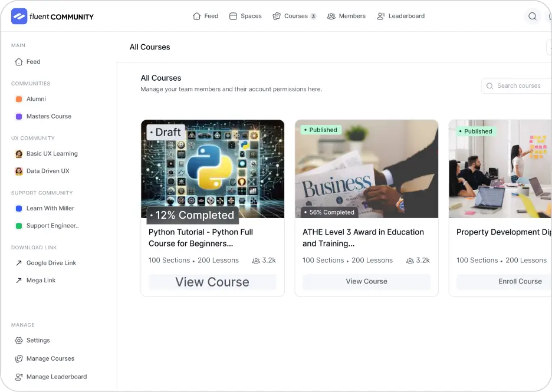Screen dimensions: 552x392
Task: Open Manage Courses in sidebar
Action: 50,359
